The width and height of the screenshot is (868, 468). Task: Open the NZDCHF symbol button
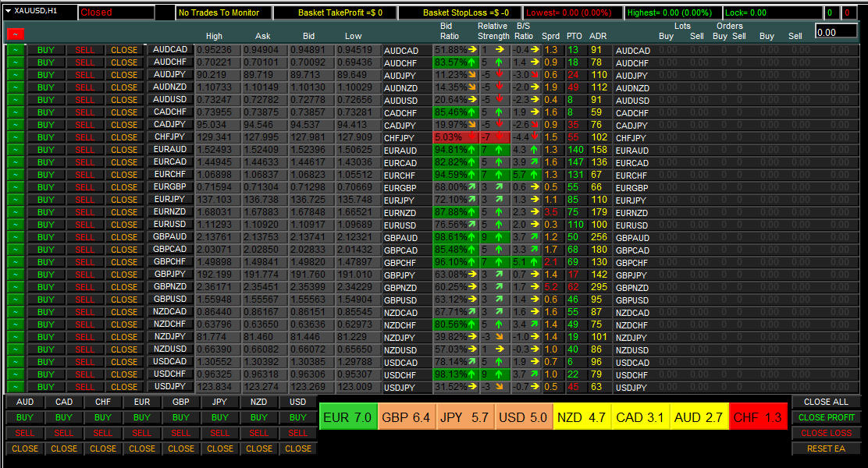point(170,324)
